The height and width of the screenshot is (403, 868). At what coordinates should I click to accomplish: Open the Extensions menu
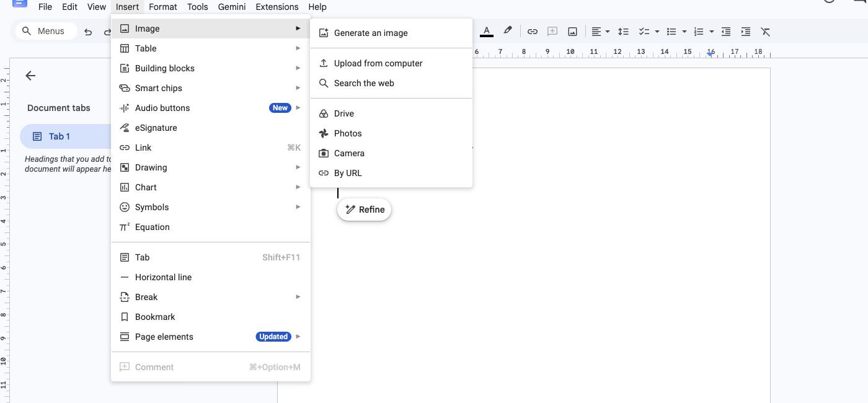[x=277, y=7]
